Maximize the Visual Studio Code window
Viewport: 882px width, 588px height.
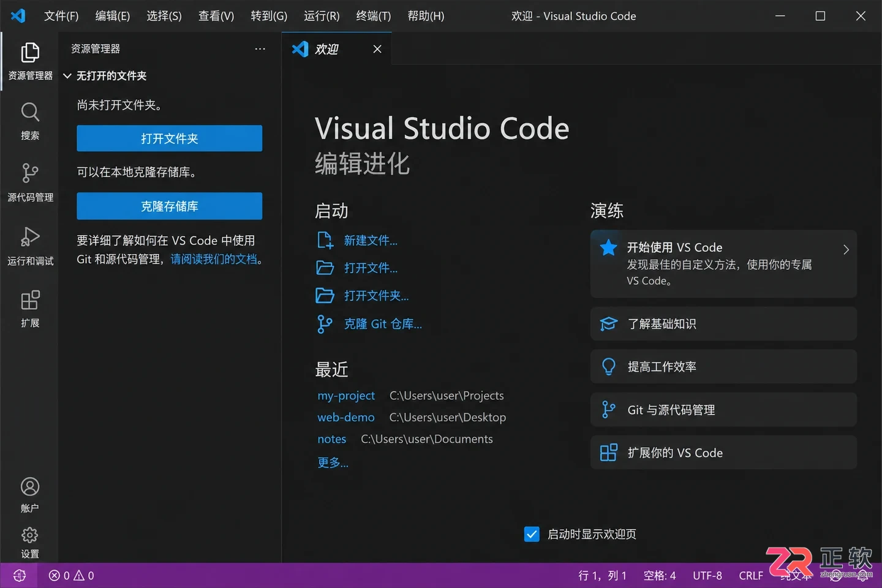coord(820,16)
